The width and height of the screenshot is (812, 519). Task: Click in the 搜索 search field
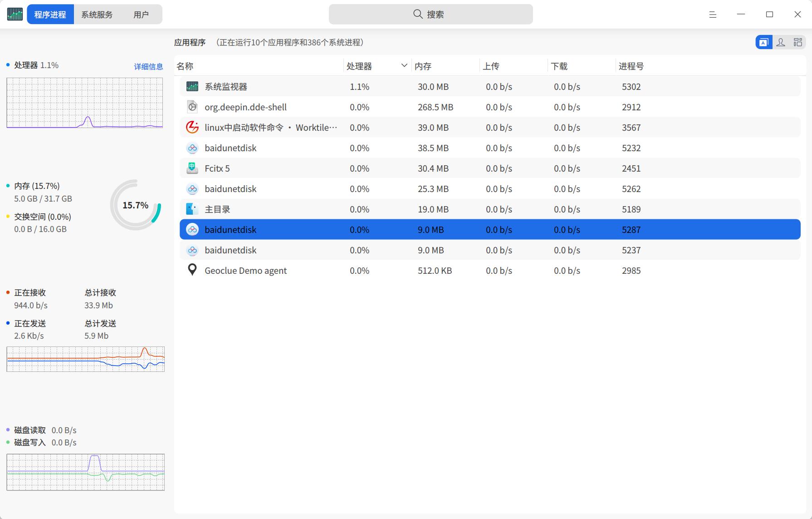tap(430, 14)
